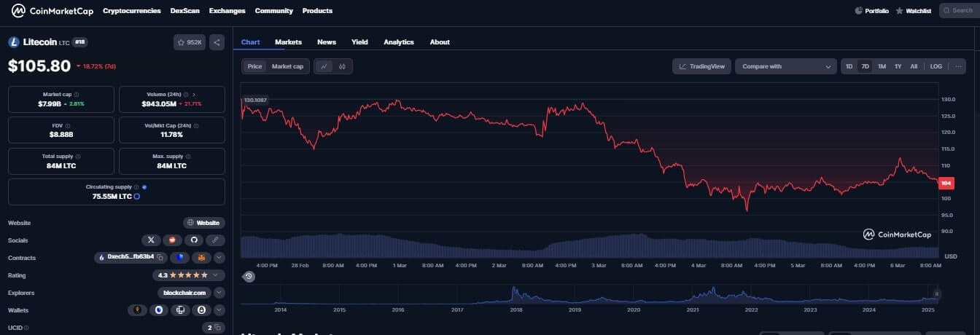
Task: Switch to candlestick chart view icon
Action: click(341, 66)
